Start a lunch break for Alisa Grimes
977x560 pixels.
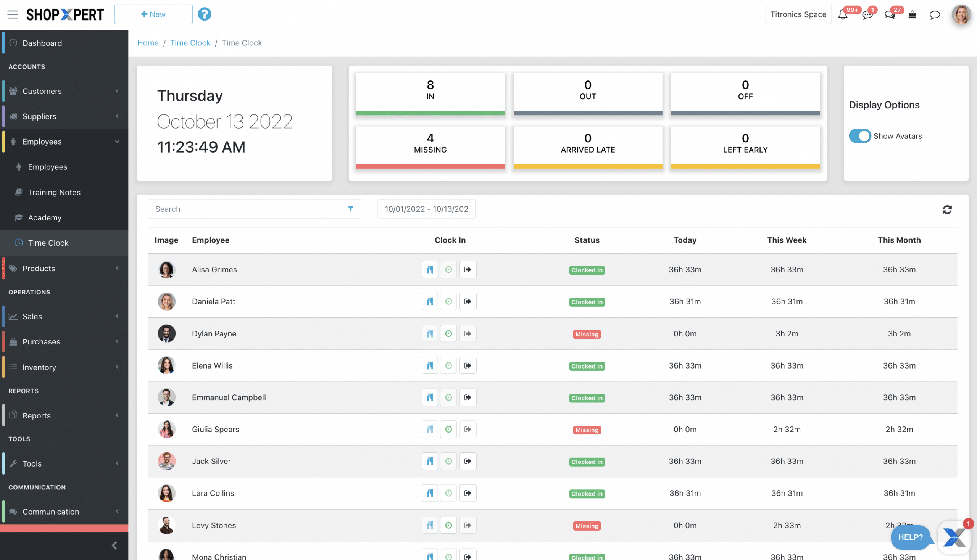pyautogui.click(x=429, y=269)
